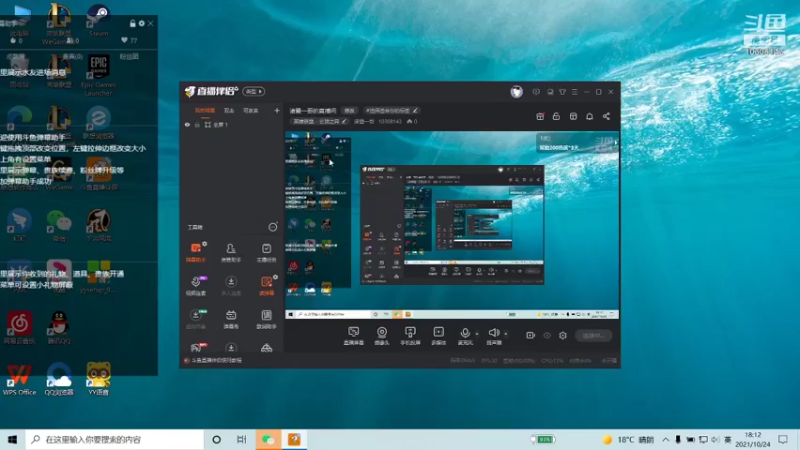Open the store icon beside the bell
The height and width of the screenshot is (450, 800).
[x=573, y=116]
